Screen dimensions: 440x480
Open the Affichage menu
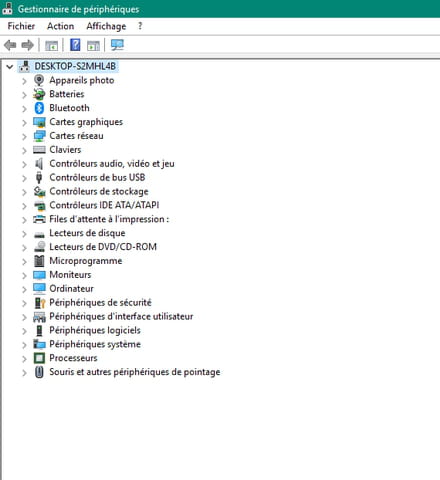point(106,26)
